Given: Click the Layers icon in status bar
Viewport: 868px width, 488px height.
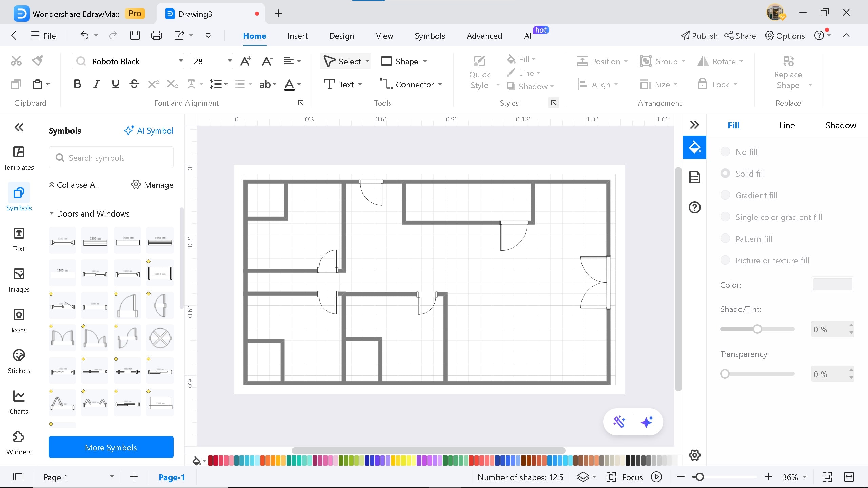Looking at the screenshot, I should [583, 477].
